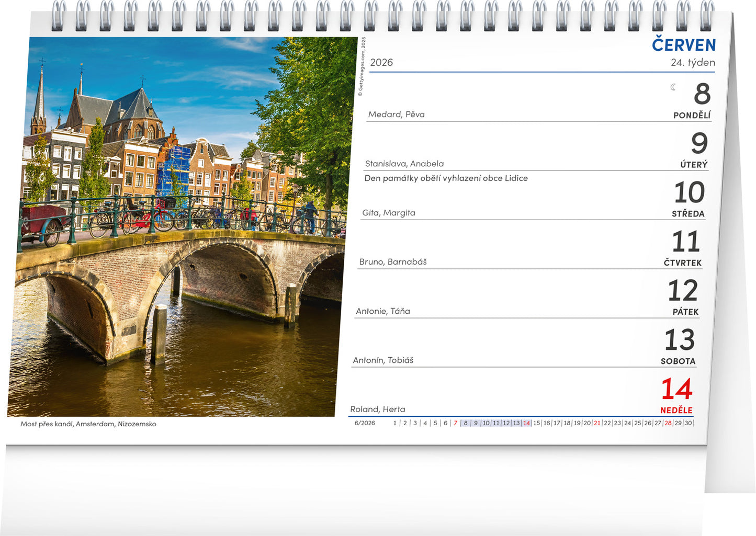Click the 24. týden week label
Image resolution: width=756 pixels, height=536 pixels.
[x=693, y=63]
